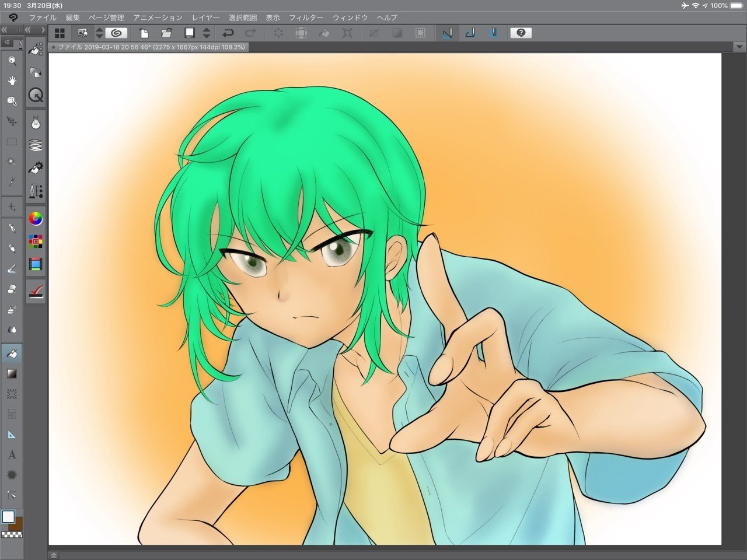Viewport: 747px width, 560px height.
Task: Open the red checkmark palette icon
Action: 36,291
